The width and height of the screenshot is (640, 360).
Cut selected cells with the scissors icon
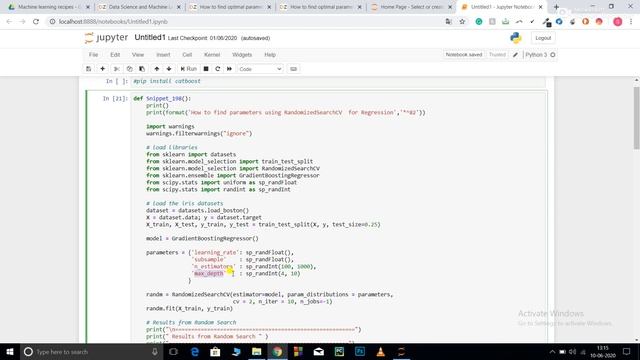[x=117, y=69]
